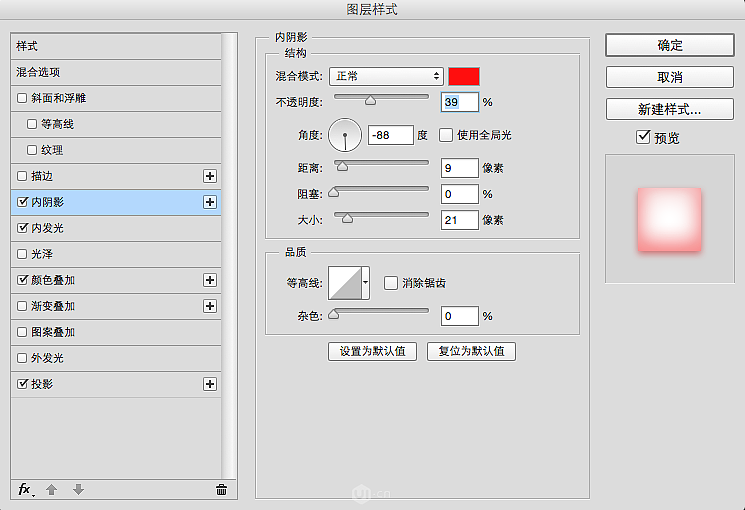Image resolution: width=745 pixels, height=510 pixels.
Task: Uncheck the 内发光 checkbox
Action: 22,228
